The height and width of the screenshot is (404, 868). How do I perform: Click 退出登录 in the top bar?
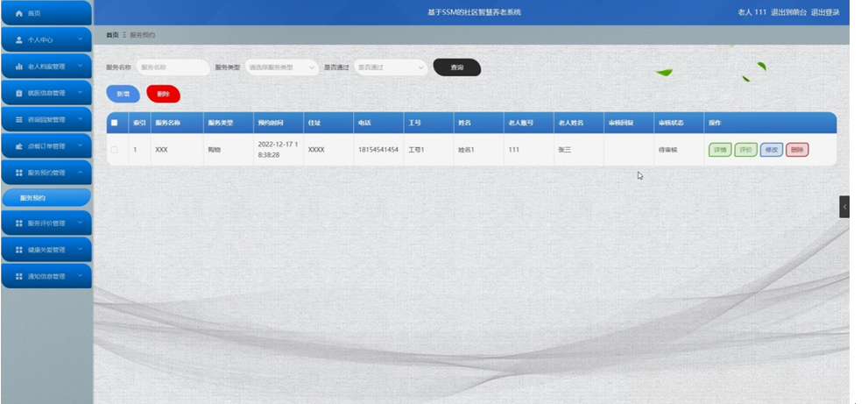825,12
